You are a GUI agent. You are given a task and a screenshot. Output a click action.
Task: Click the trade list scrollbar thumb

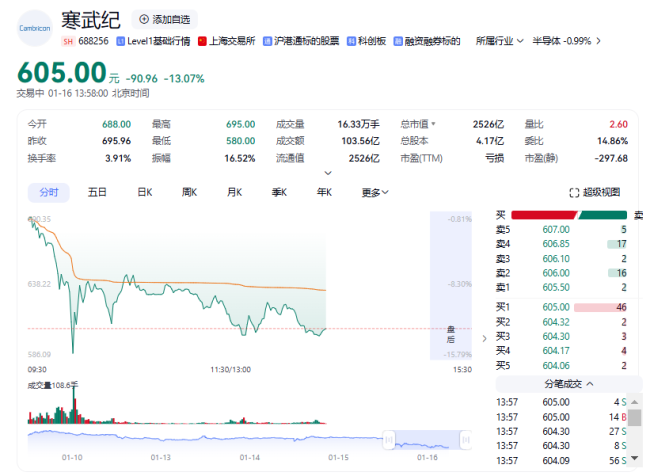coord(634,418)
